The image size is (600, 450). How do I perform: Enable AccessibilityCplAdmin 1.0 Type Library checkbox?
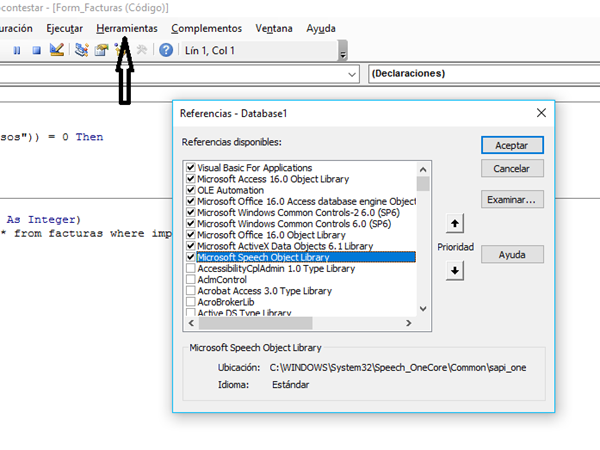[x=190, y=269]
